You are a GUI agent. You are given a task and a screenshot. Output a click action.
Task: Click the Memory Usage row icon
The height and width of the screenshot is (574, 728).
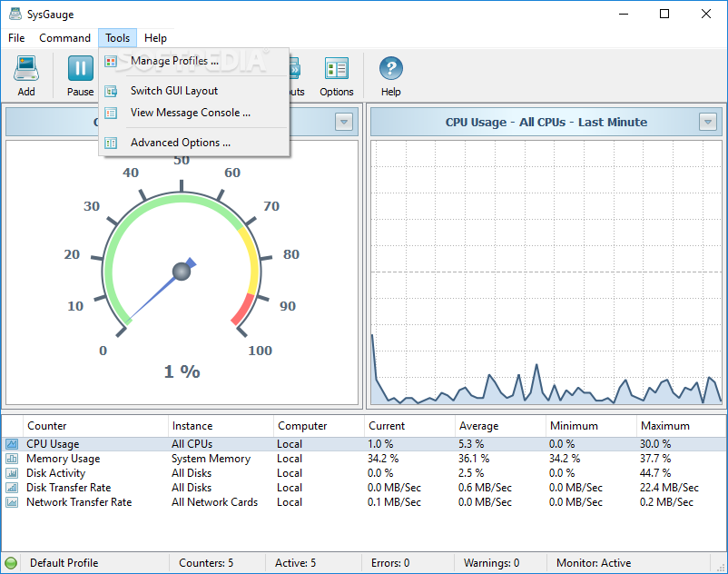click(12, 459)
